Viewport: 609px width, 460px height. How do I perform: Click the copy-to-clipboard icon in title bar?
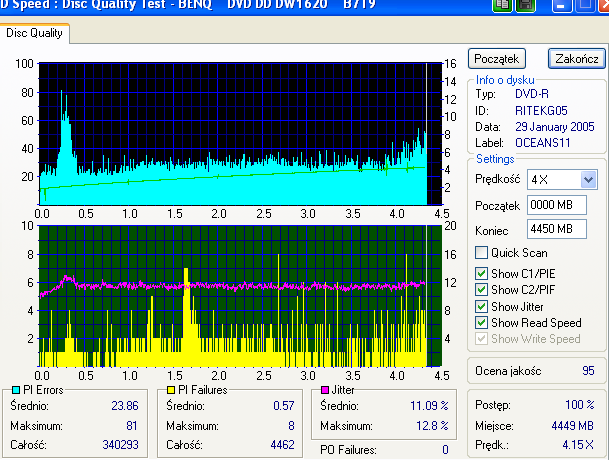point(503,5)
